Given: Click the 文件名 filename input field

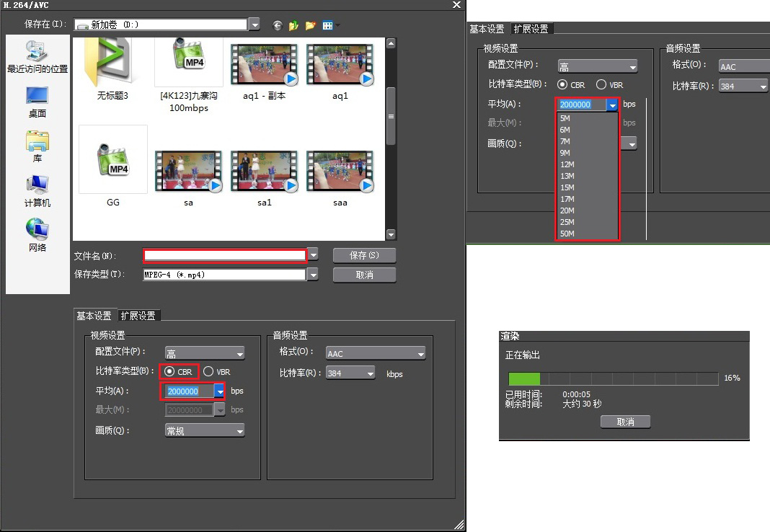Looking at the screenshot, I should [x=225, y=255].
